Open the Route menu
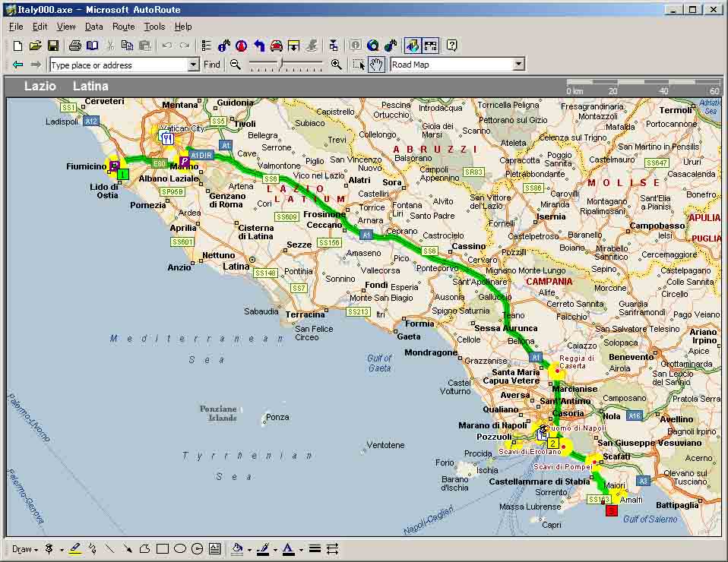 (x=124, y=27)
